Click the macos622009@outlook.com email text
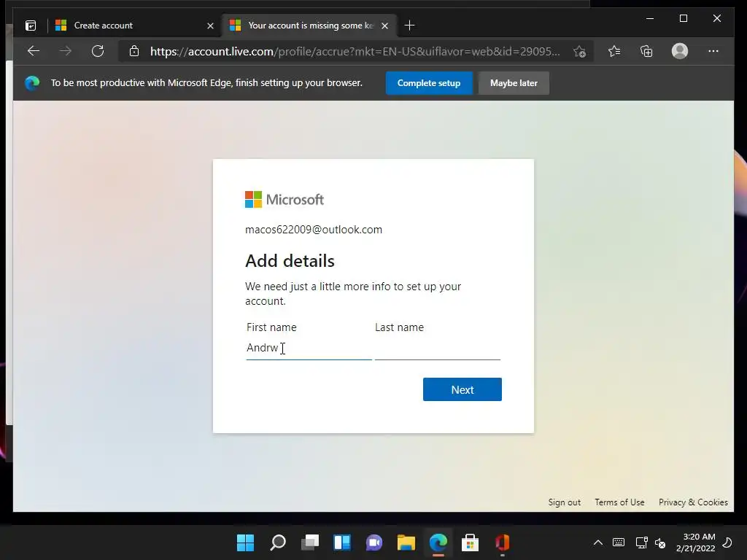747x560 pixels. [314, 230]
